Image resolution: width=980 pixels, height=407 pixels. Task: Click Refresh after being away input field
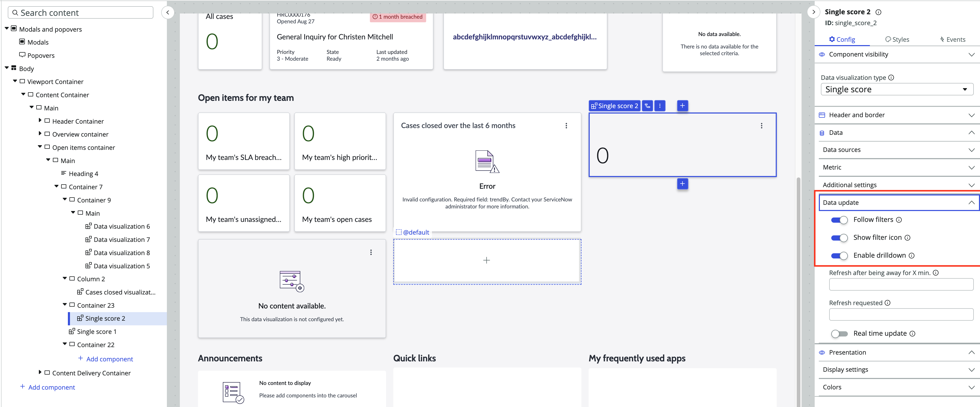(901, 284)
